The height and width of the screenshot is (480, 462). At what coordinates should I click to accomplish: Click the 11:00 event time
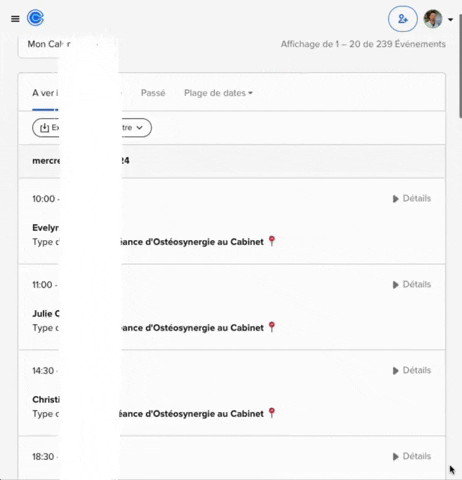pyautogui.click(x=45, y=285)
